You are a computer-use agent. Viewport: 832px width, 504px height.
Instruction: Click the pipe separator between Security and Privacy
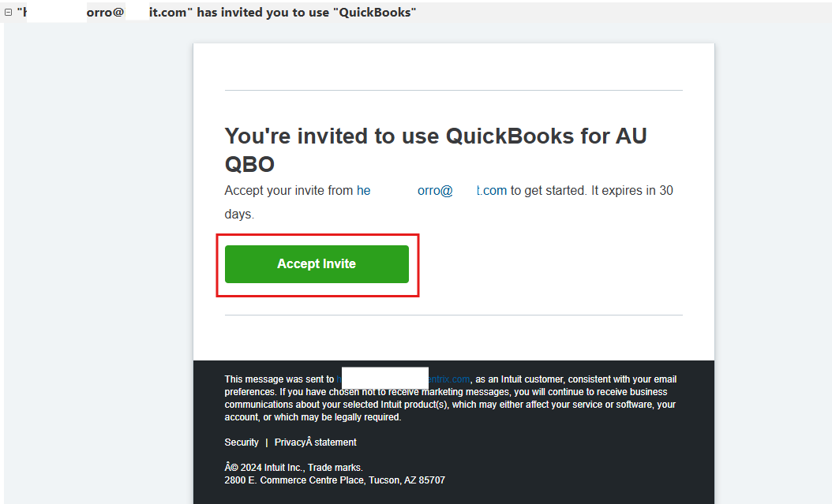tap(267, 442)
